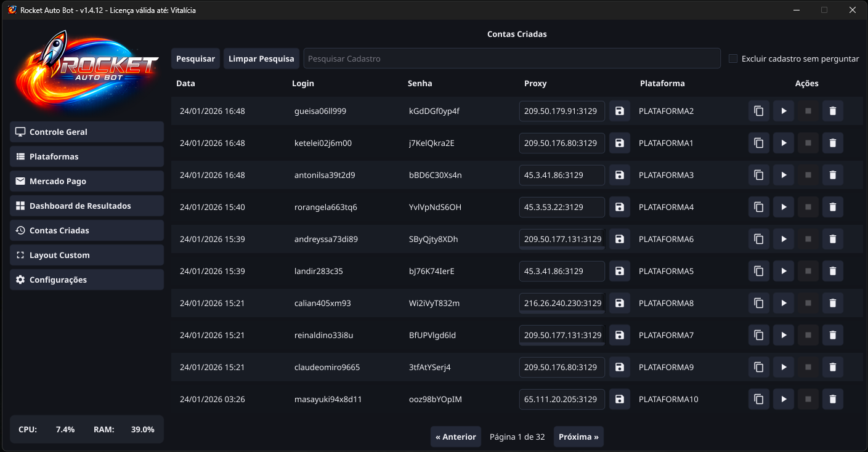
Task: Copy the gueisa06ll999 account row
Action: tap(759, 111)
